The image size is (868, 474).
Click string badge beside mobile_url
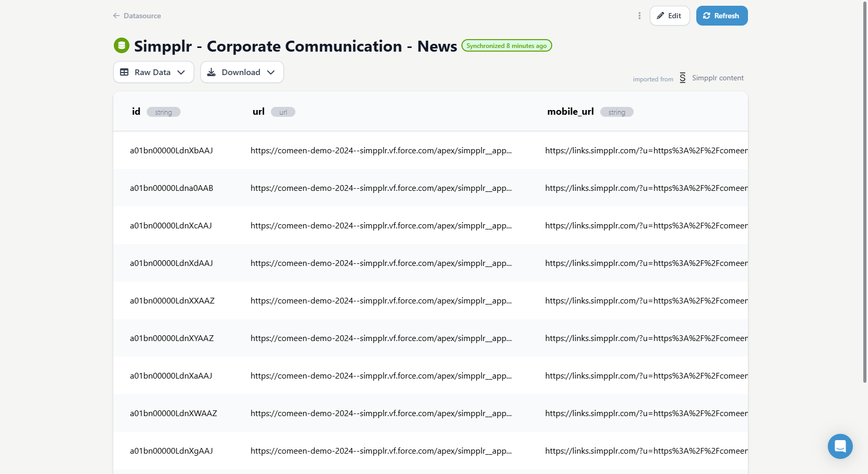coord(616,112)
